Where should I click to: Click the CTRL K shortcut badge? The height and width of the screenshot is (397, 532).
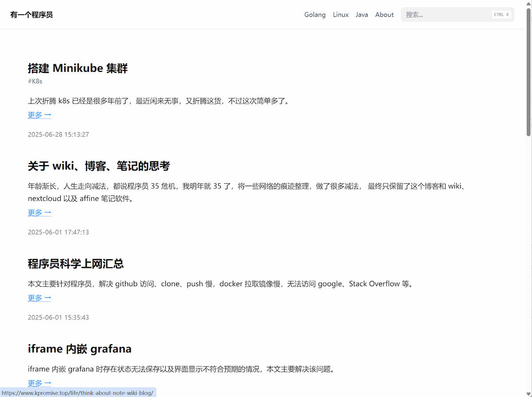point(501,15)
